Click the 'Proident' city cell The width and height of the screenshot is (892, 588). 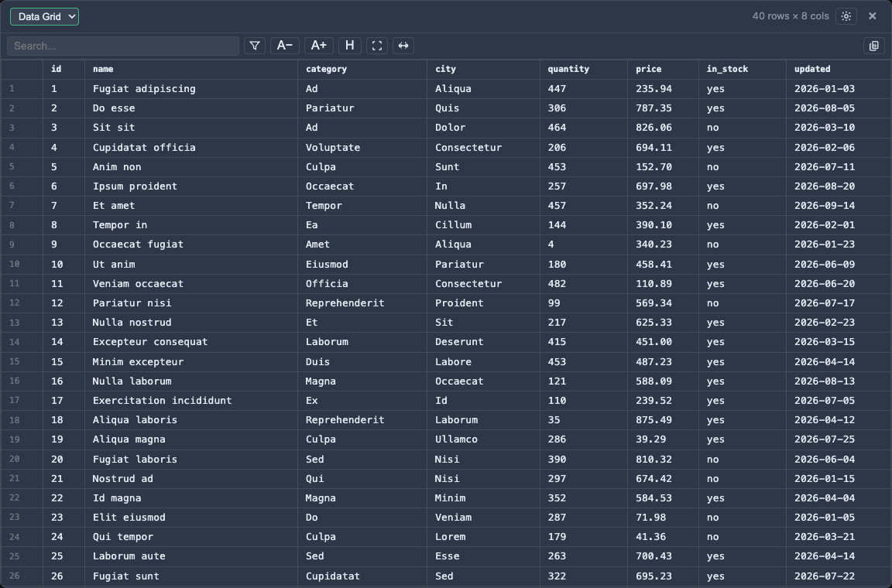483,303
